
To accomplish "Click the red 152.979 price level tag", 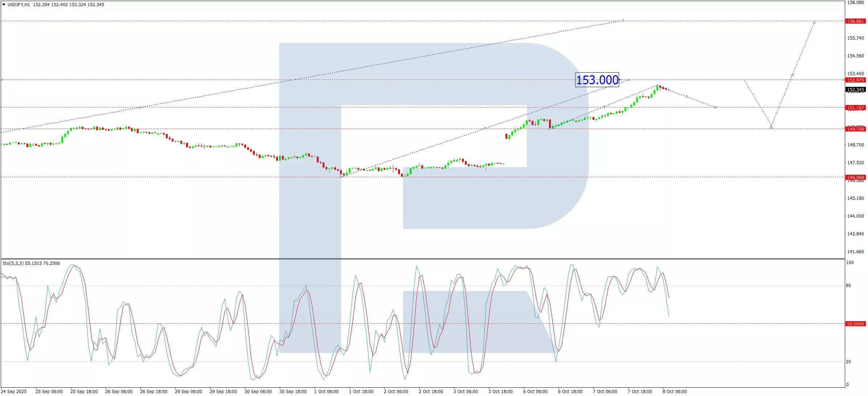I will 855,80.
